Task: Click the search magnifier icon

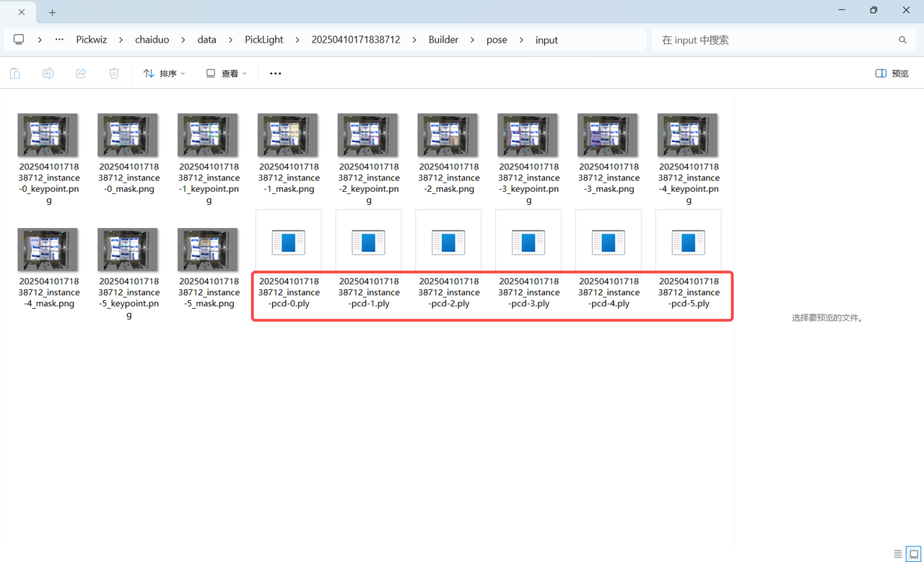Action: pyautogui.click(x=902, y=40)
